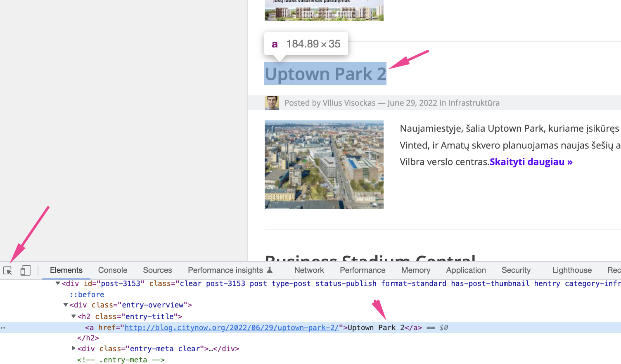Collapse the entry-overview div node
Screen dimensions: 621x364
click(66, 305)
